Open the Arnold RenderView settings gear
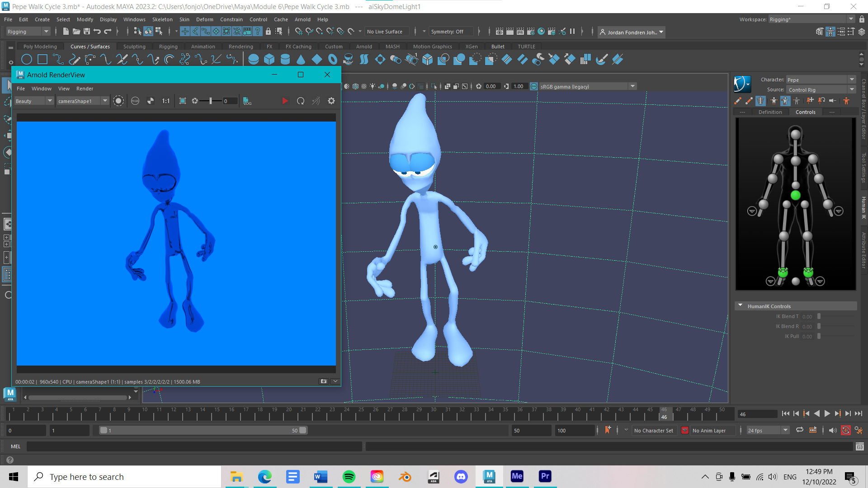Viewport: 868px width, 488px height. pyautogui.click(x=331, y=101)
